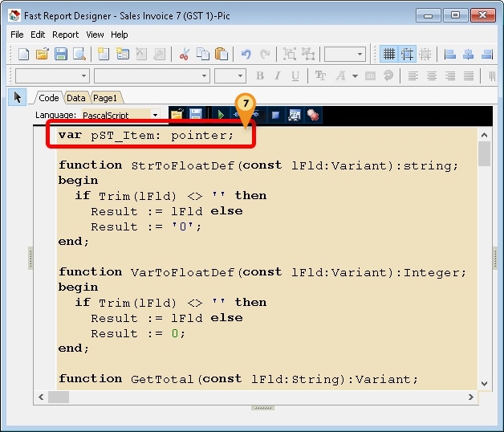The image size is (504, 432).
Task: Toggle Bold text formatting
Action: coord(260,76)
